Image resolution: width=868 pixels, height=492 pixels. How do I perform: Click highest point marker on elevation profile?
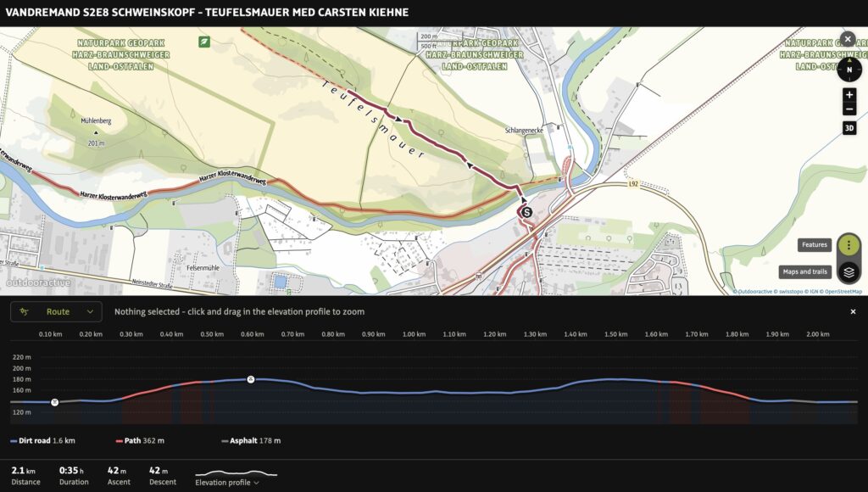tap(251, 379)
